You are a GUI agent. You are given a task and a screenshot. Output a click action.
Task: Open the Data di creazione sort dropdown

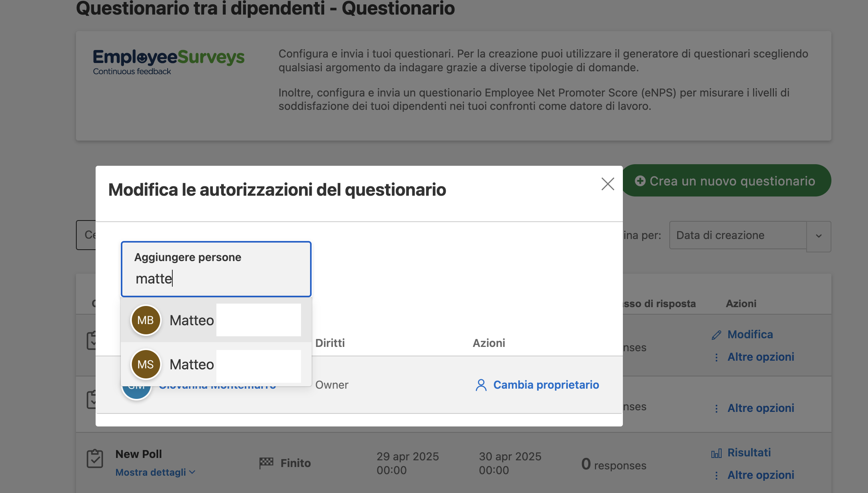tap(750, 235)
